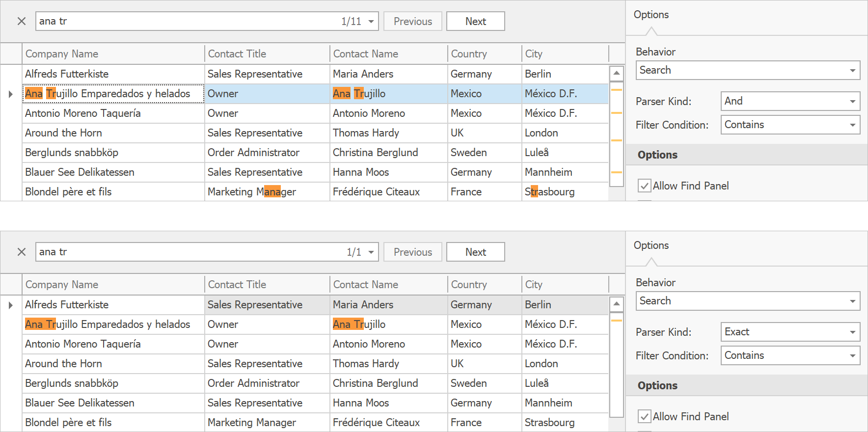This screenshot has height=432, width=868.
Task: Sort by City column in bottom grid
Action: point(565,285)
